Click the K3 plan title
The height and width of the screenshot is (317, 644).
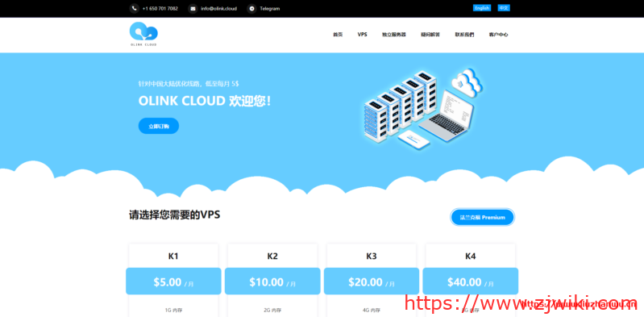tap(372, 257)
